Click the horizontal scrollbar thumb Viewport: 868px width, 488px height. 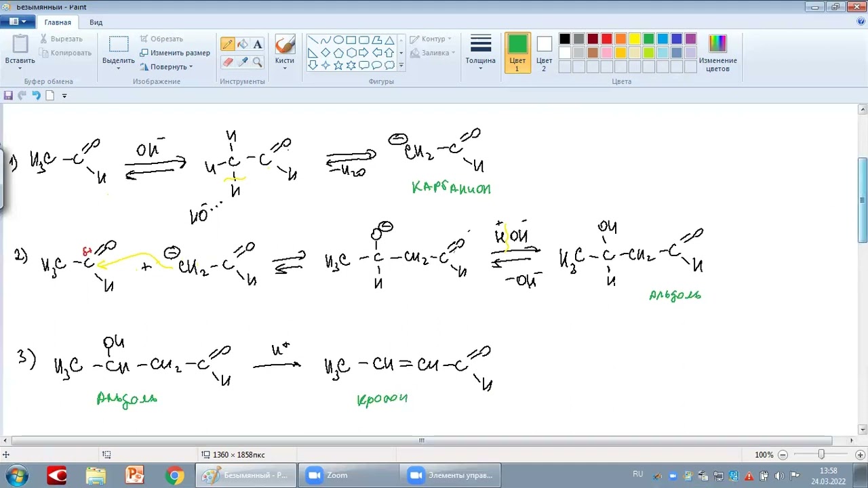[x=421, y=441]
